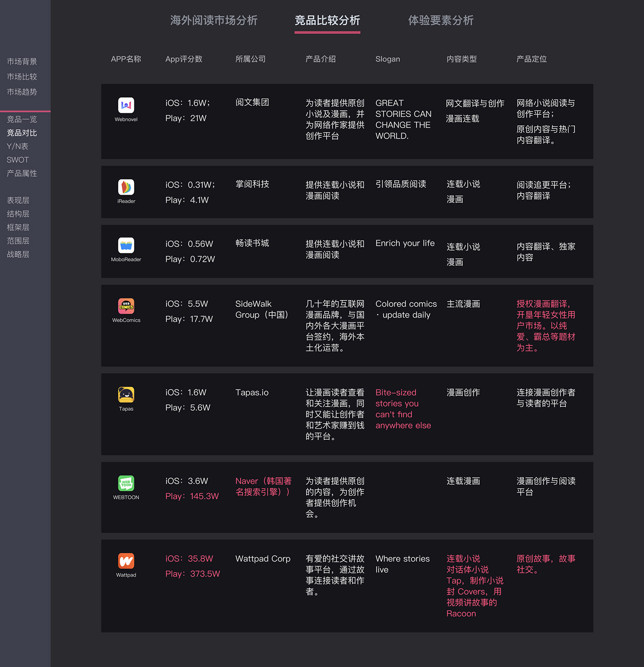The image size is (644, 667).
Task: Click the 引领品质阅读 slogan
Action: click(401, 184)
